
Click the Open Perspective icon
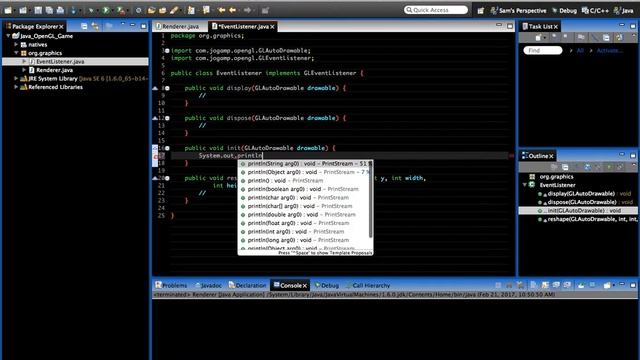[x=480, y=11]
